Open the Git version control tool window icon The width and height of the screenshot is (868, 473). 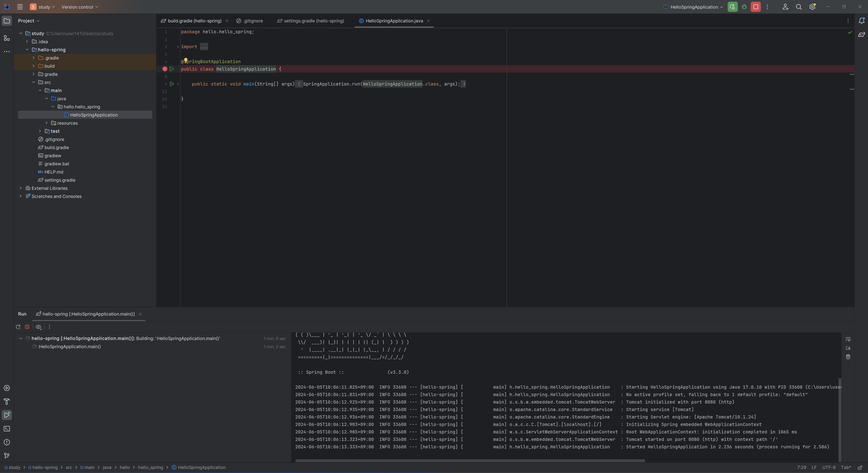[7, 456]
